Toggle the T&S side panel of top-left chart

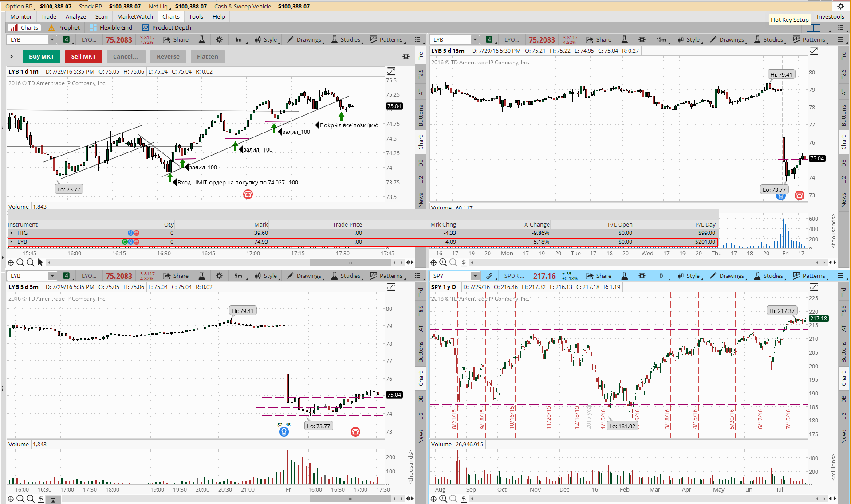(x=421, y=74)
